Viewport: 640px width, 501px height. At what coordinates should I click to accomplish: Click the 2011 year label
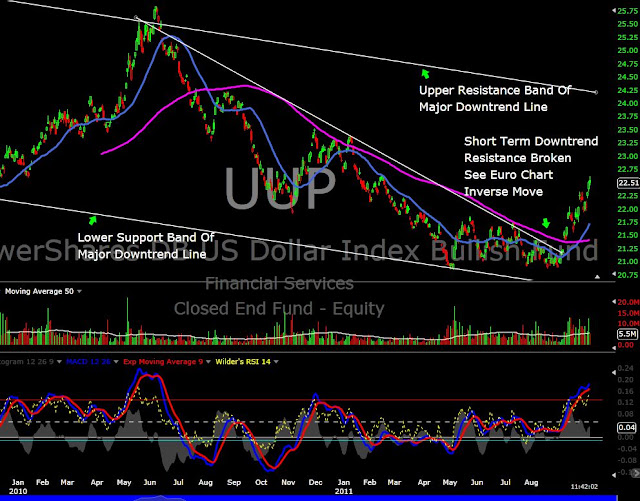(344, 491)
